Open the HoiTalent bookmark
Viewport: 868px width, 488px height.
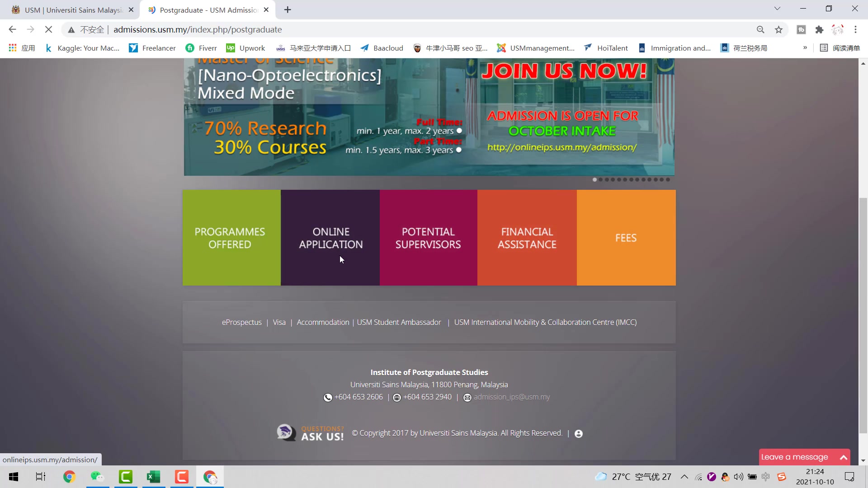pyautogui.click(x=606, y=48)
